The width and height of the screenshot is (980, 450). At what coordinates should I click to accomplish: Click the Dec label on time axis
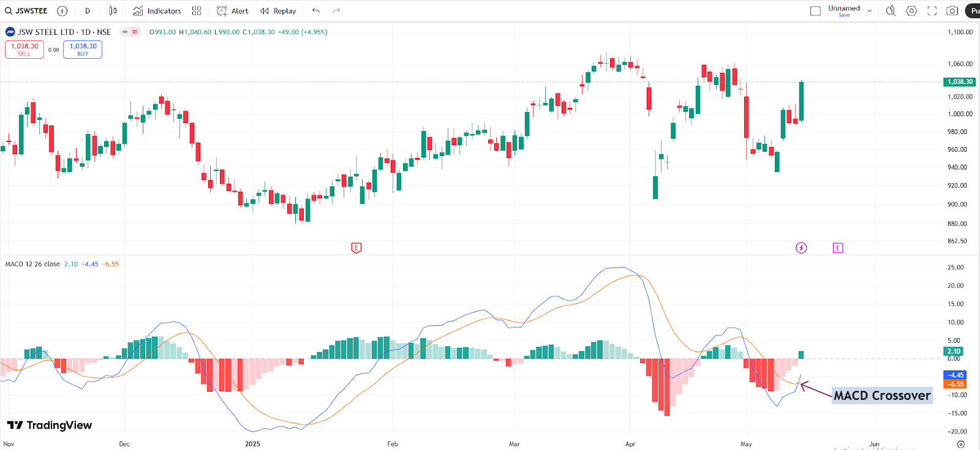pyautogui.click(x=124, y=444)
